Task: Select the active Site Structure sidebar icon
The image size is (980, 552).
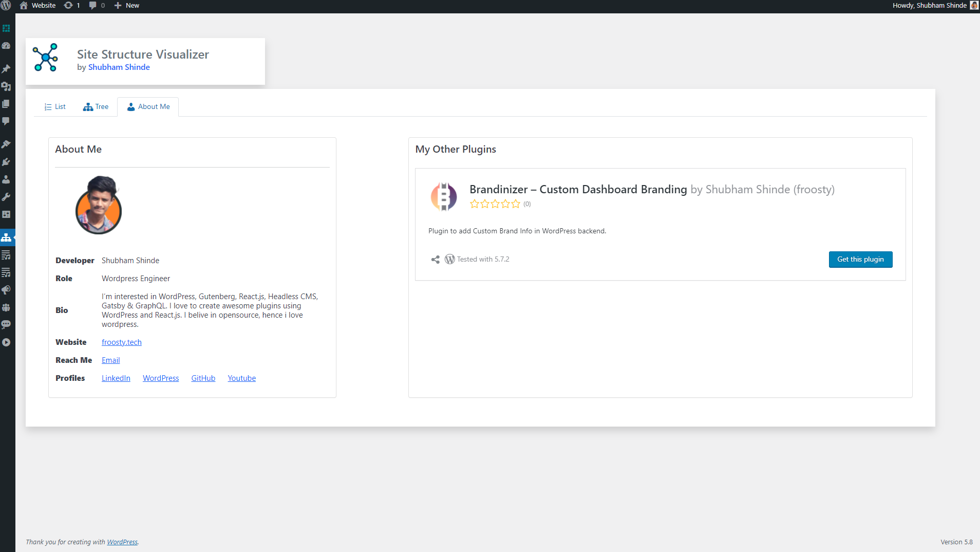Action: point(6,237)
